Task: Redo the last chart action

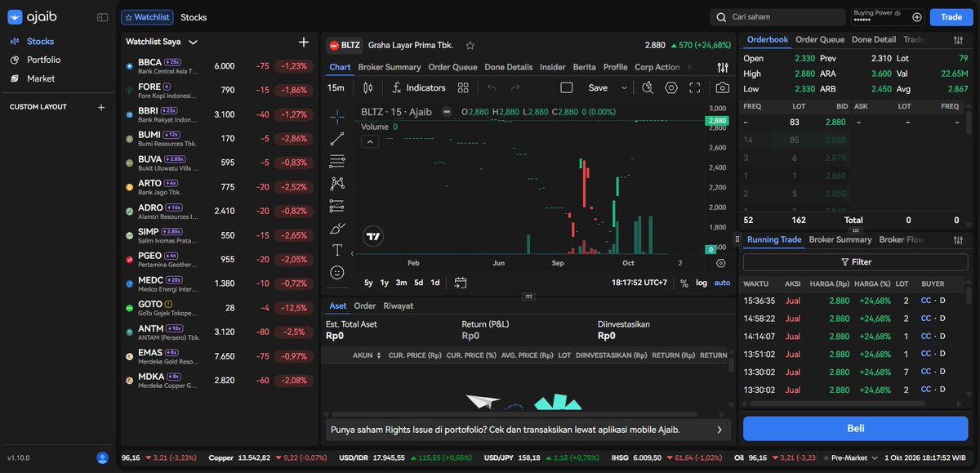Action: (515, 87)
